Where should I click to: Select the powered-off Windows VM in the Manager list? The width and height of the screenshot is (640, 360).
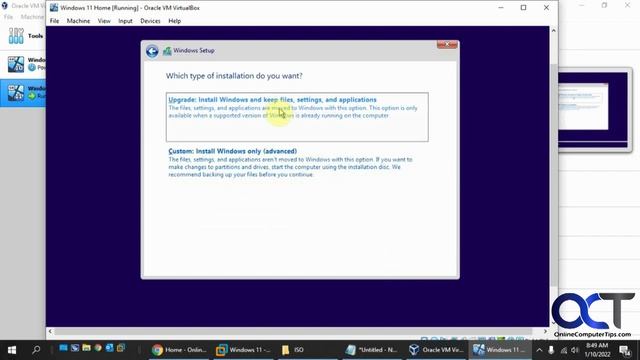(23, 64)
